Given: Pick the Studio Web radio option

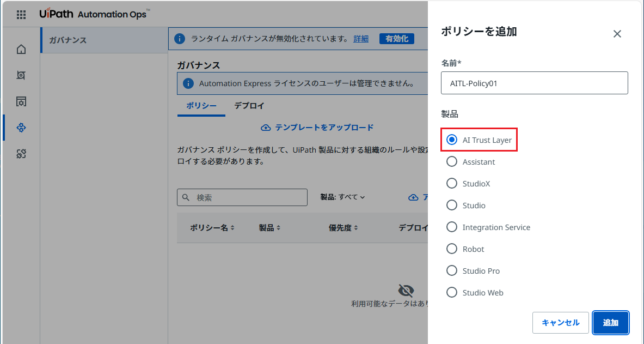Looking at the screenshot, I should (452, 293).
